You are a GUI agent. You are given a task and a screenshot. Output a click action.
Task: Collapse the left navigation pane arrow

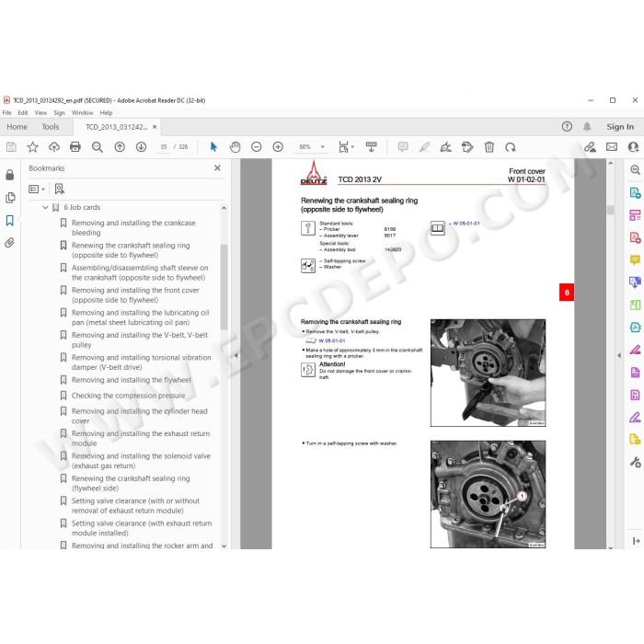(x=236, y=355)
